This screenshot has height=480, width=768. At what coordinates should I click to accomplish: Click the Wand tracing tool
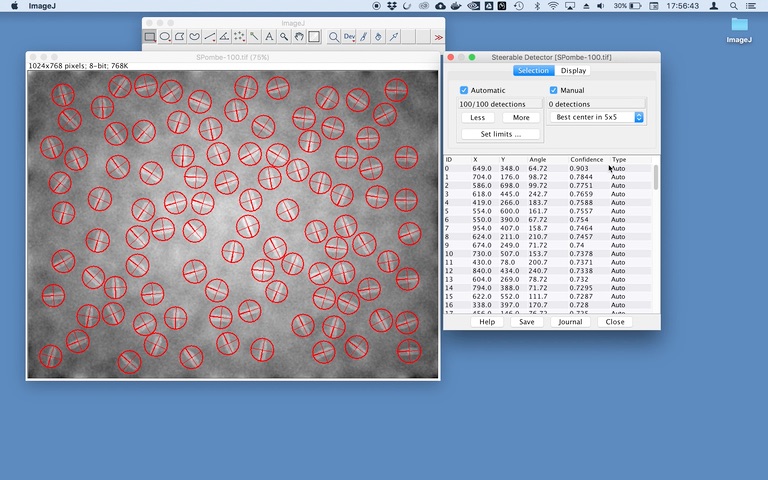(254, 37)
